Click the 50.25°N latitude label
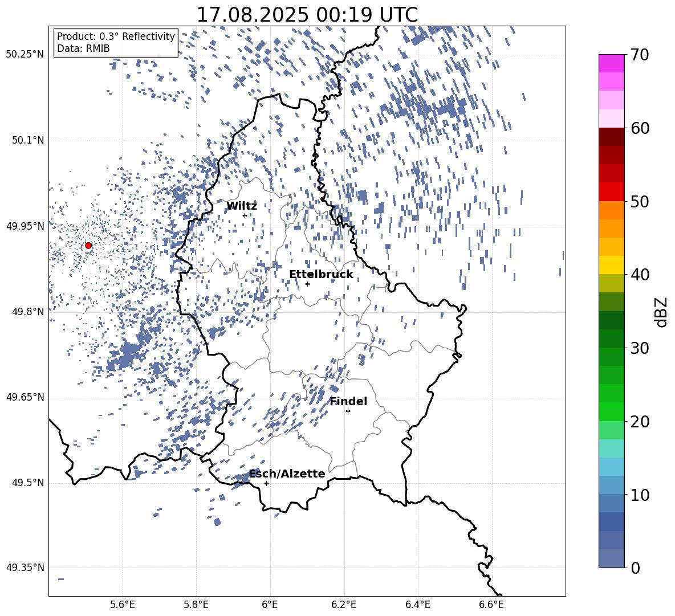 [x=25, y=55]
